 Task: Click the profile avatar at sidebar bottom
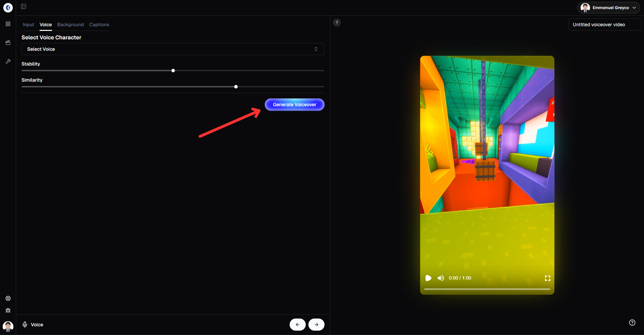click(8, 326)
